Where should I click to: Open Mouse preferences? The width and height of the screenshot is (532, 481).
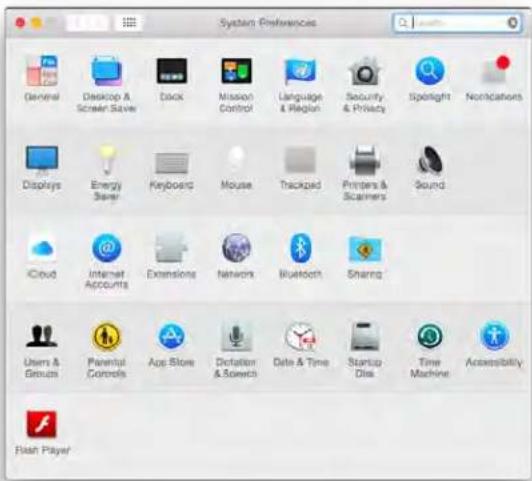[236, 159]
